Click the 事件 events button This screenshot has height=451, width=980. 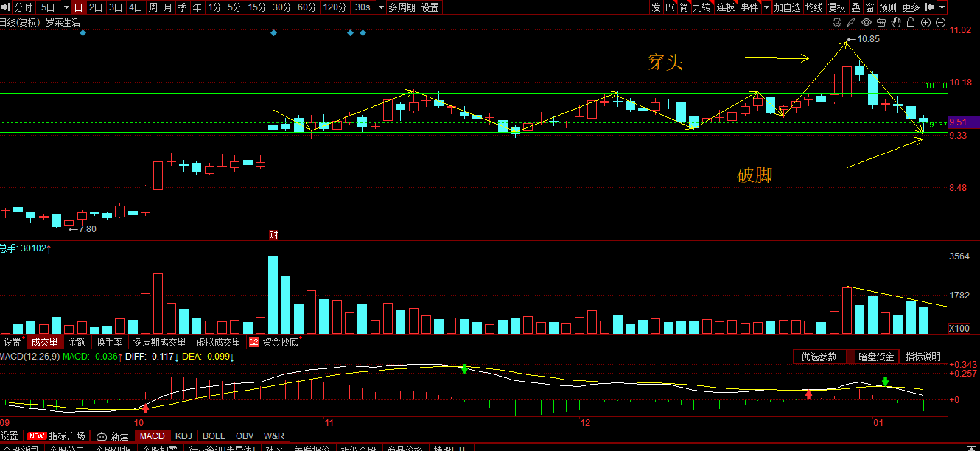pos(749,7)
